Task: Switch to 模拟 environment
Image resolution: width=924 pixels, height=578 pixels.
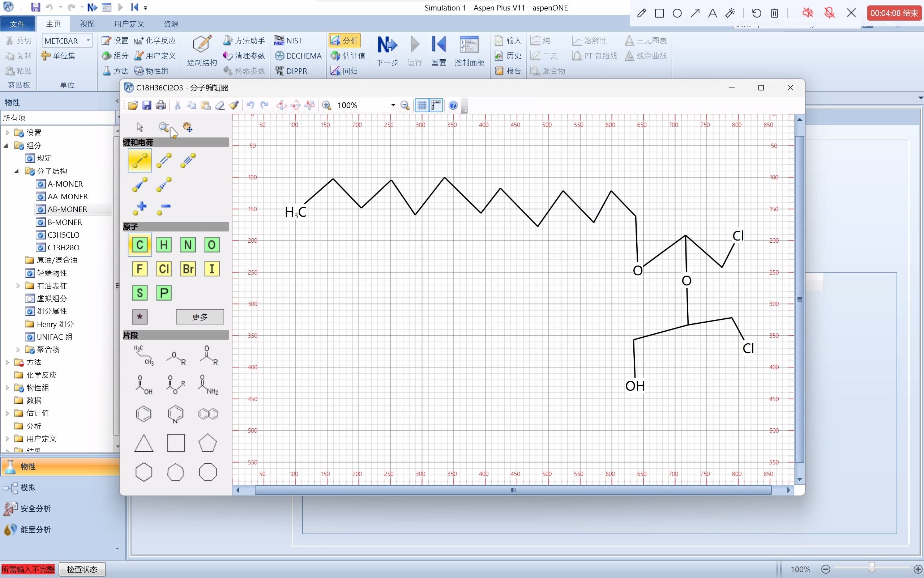Action: pos(28,488)
